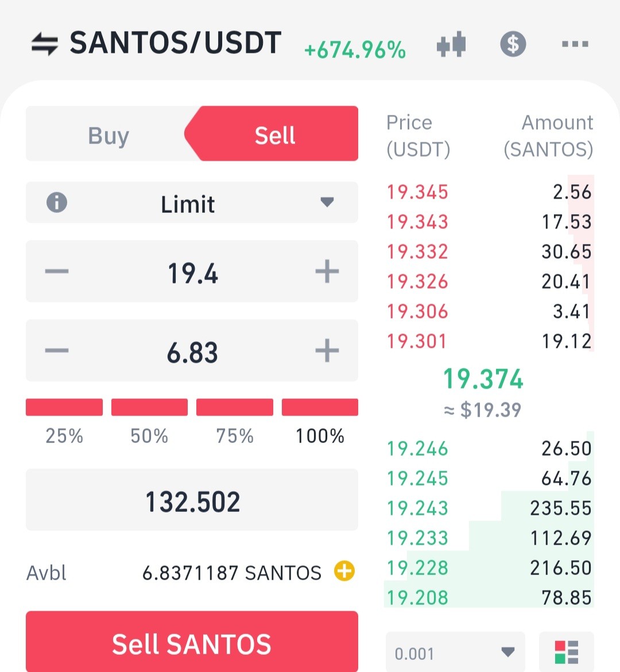
Task: Increase amount 6.83 with plus
Action: (x=327, y=351)
